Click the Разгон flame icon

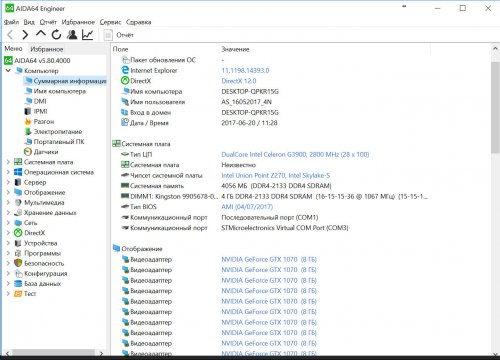coord(28,121)
